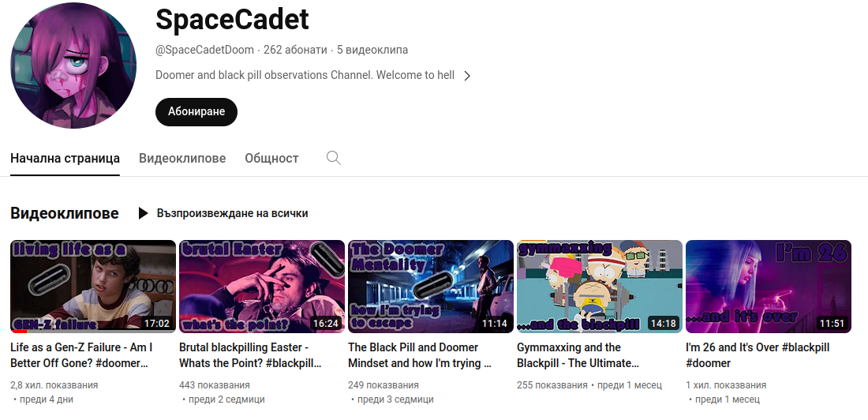Click the I'm 26 and It's Over title

tap(758, 355)
